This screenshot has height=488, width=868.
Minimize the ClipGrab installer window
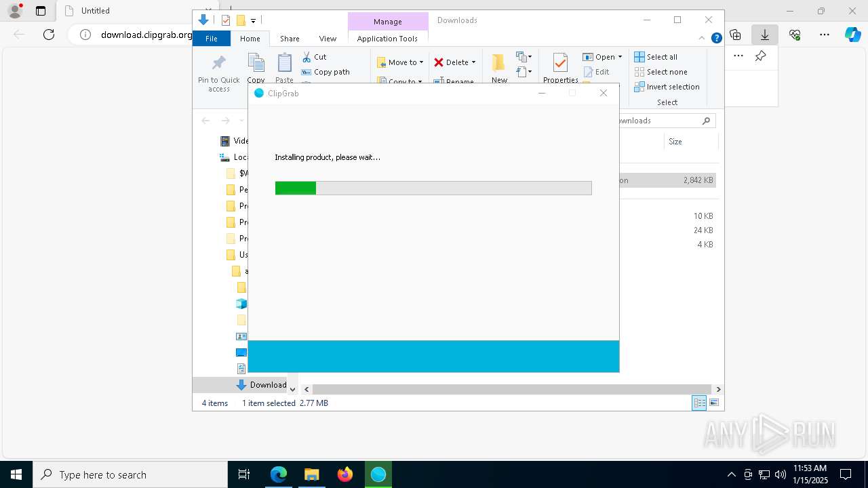[542, 94]
